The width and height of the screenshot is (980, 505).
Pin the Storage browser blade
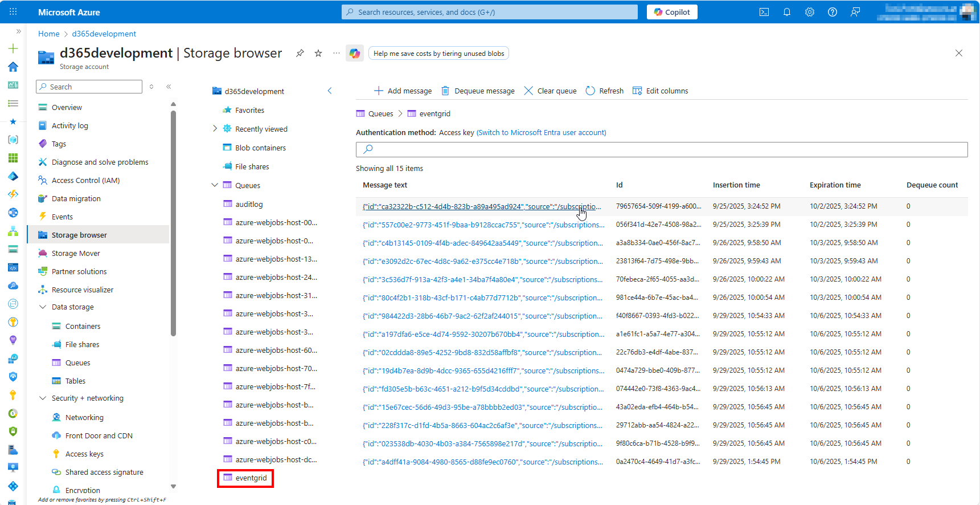coord(300,54)
